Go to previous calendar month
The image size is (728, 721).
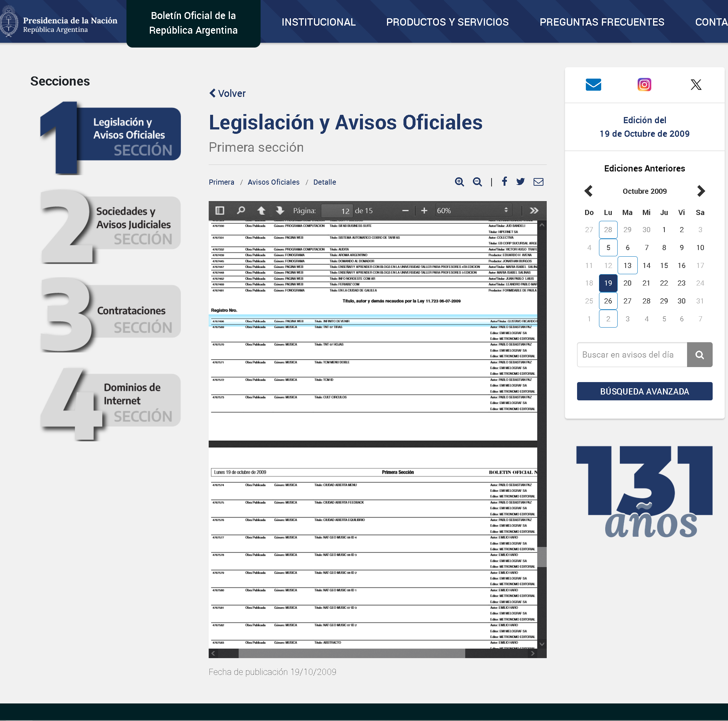(x=589, y=191)
